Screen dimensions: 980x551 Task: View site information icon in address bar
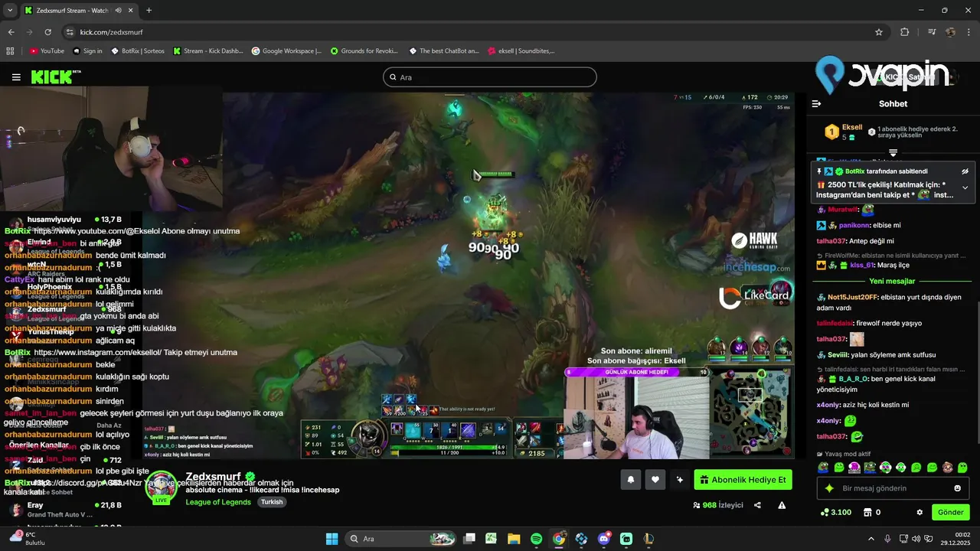pos(70,32)
